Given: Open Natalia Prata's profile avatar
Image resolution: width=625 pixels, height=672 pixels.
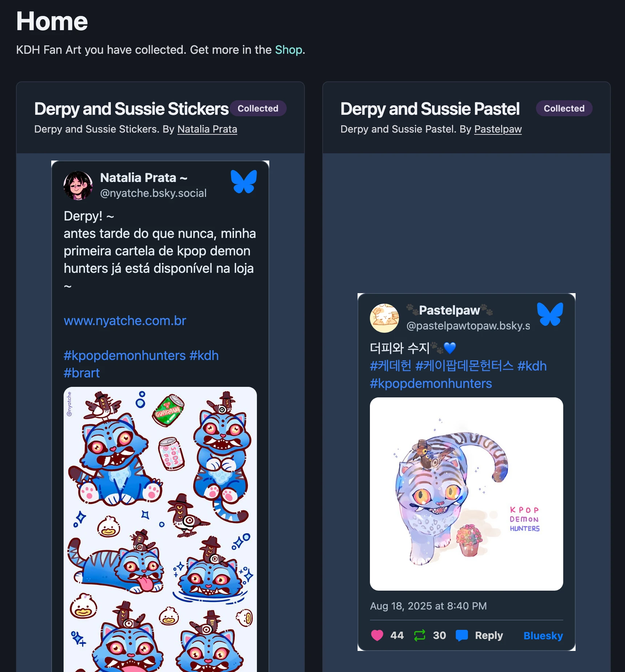Looking at the screenshot, I should 78,186.
